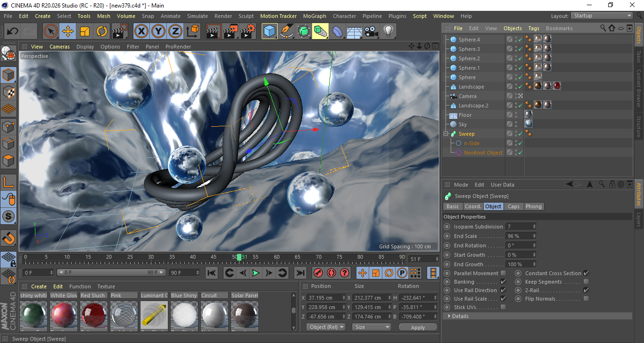The width and height of the screenshot is (644, 343).
Task: Toggle 2-Rail checkbox
Action: click(586, 290)
